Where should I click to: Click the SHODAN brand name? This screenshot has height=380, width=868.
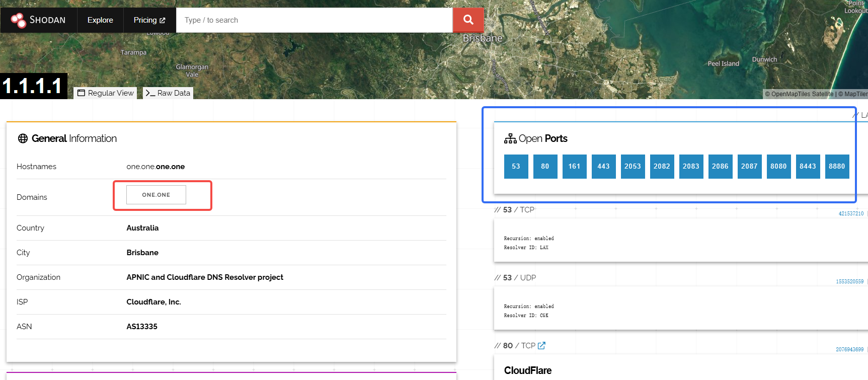47,20
